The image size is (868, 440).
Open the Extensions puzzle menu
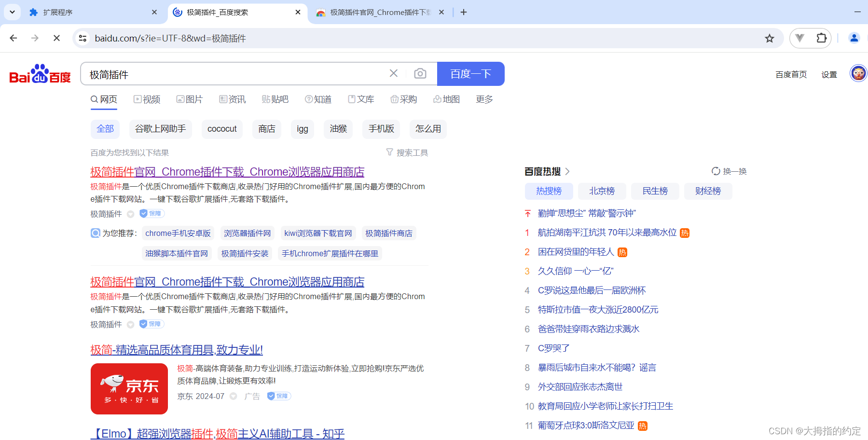[x=821, y=38]
